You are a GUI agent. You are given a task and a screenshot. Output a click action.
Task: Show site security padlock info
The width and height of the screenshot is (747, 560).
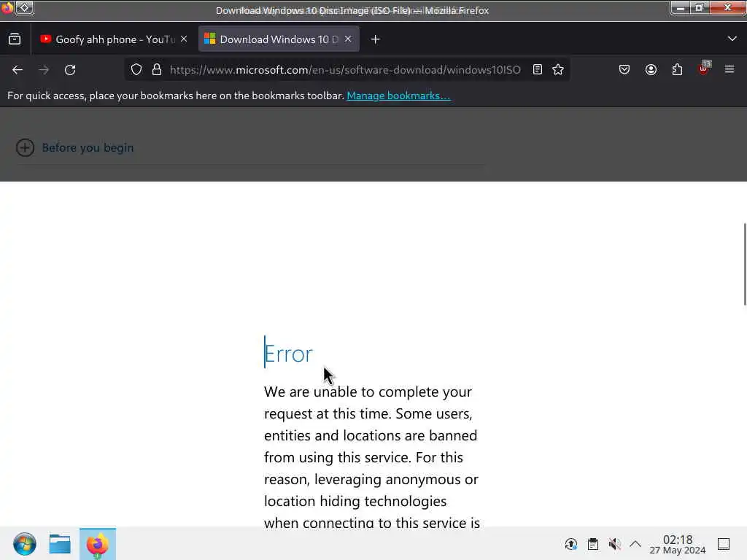click(157, 69)
